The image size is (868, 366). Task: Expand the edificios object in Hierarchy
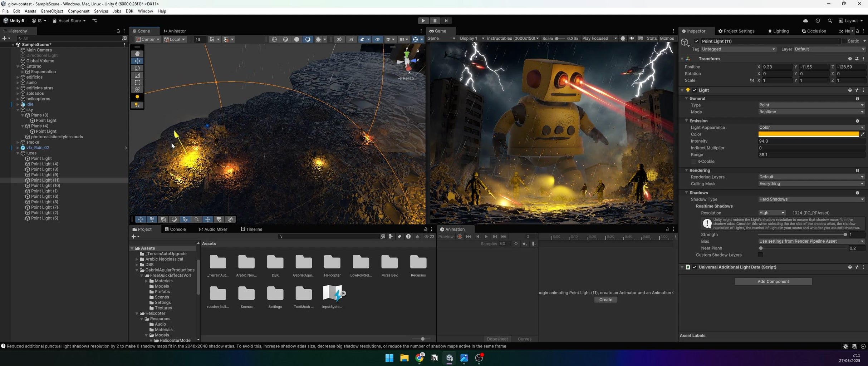click(x=18, y=77)
